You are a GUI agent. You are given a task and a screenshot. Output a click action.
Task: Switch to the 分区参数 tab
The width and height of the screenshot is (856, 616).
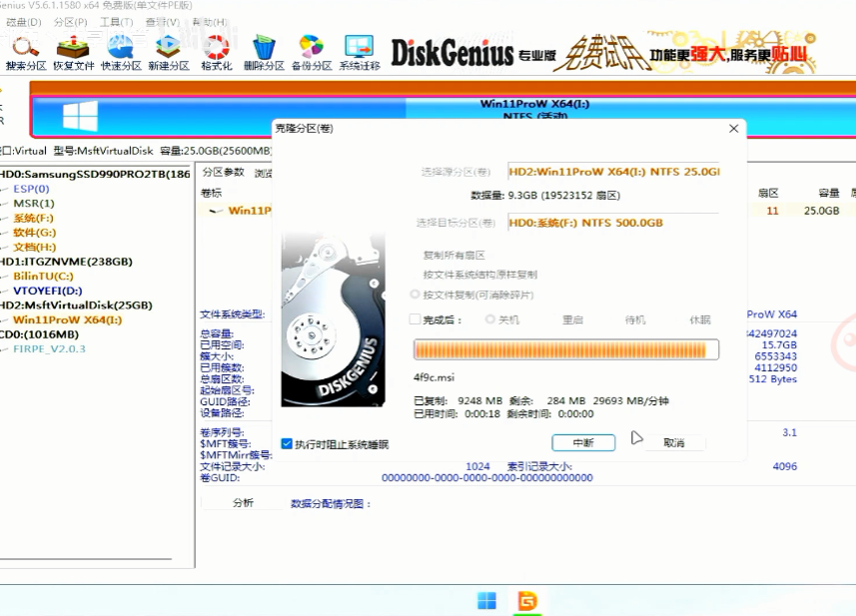click(x=224, y=173)
